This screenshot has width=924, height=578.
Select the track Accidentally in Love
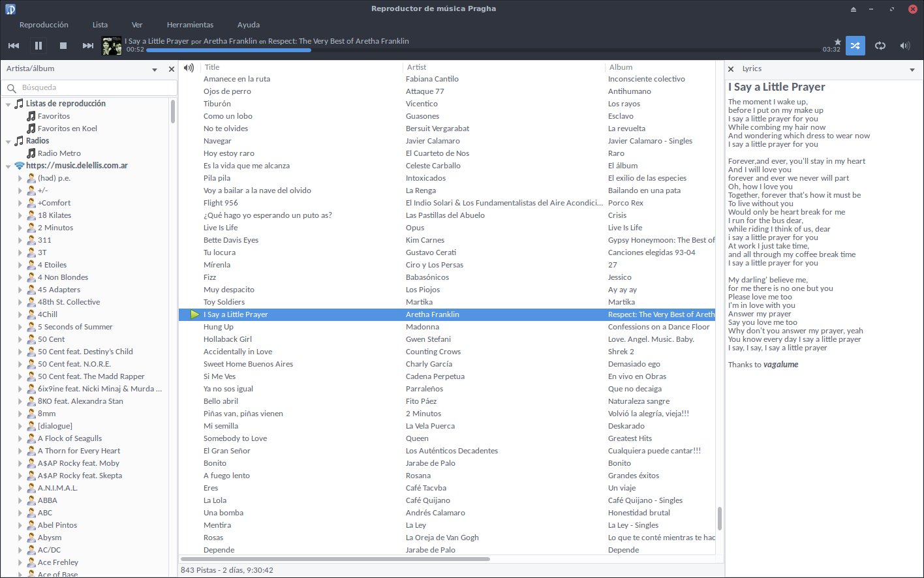238,352
